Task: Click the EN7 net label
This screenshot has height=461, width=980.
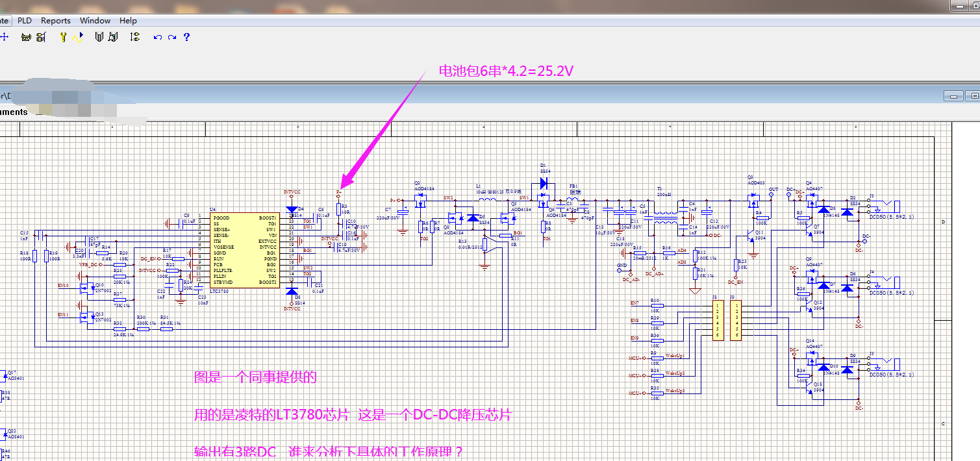Action: (x=634, y=303)
